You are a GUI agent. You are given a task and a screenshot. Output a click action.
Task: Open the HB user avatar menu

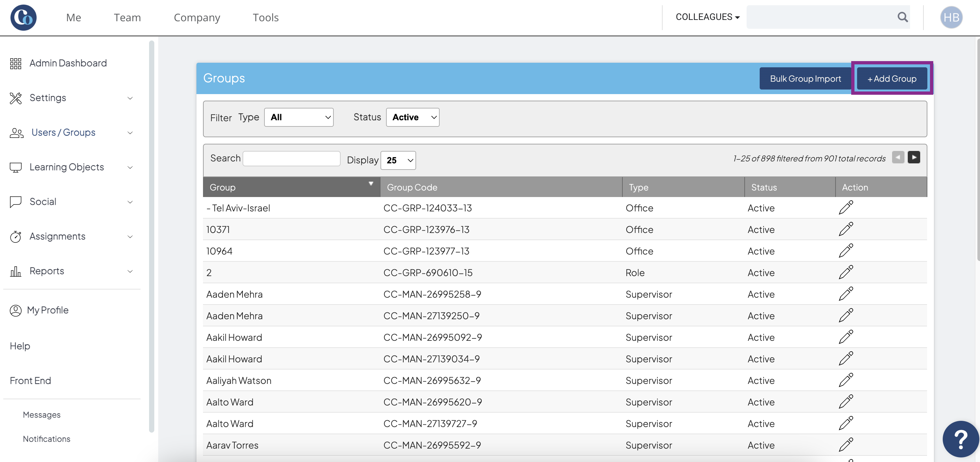point(951,18)
